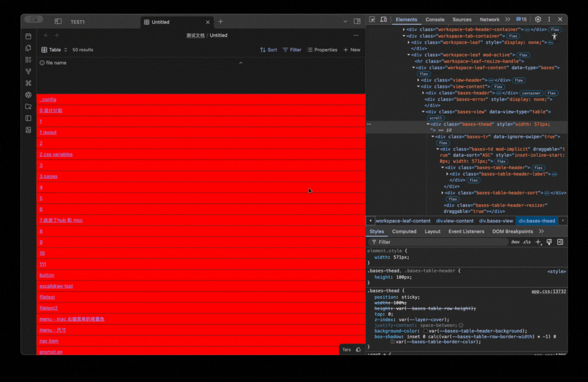
Task: Open the app.css:13732 source link
Action: coord(548,291)
